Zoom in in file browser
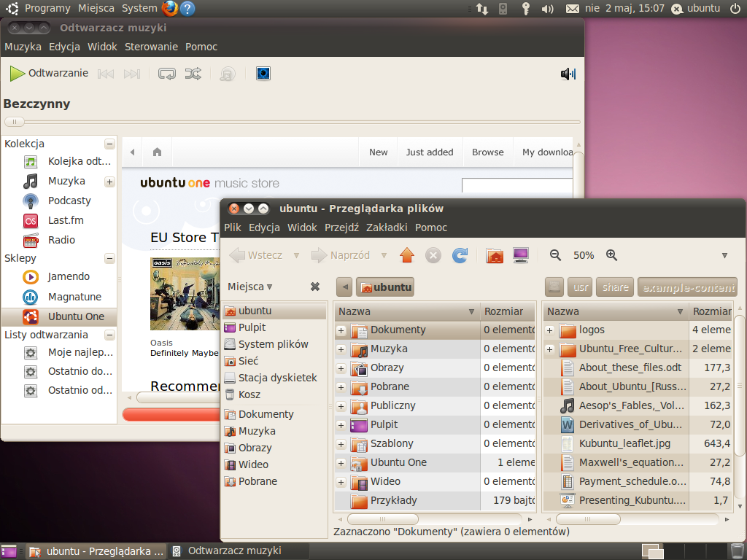The height and width of the screenshot is (560, 747). (612, 255)
